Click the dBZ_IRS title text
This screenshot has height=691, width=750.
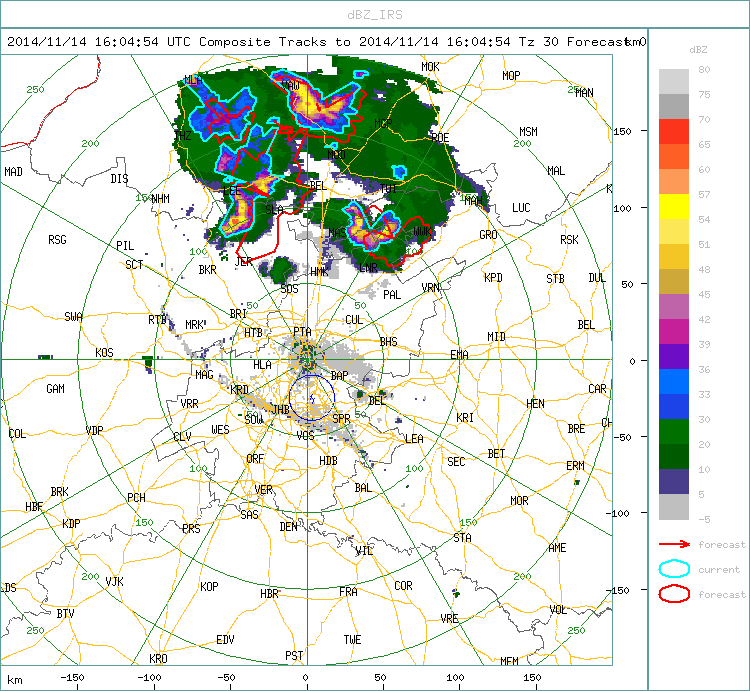click(x=375, y=15)
